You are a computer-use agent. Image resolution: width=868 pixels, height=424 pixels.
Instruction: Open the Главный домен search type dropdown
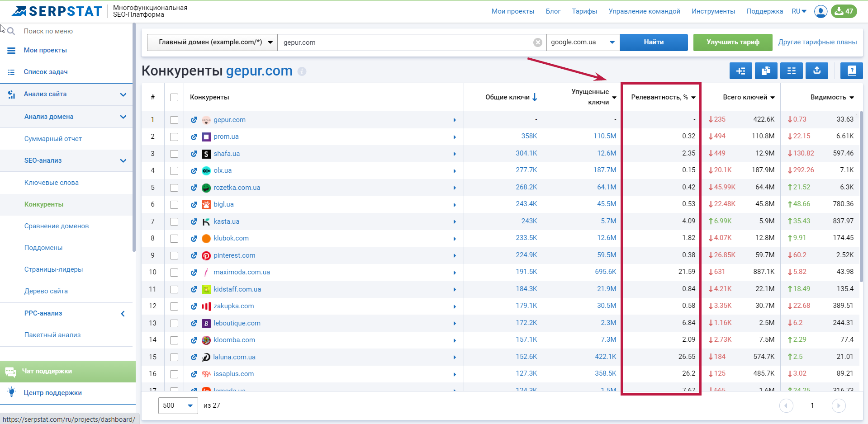[213, 42]
